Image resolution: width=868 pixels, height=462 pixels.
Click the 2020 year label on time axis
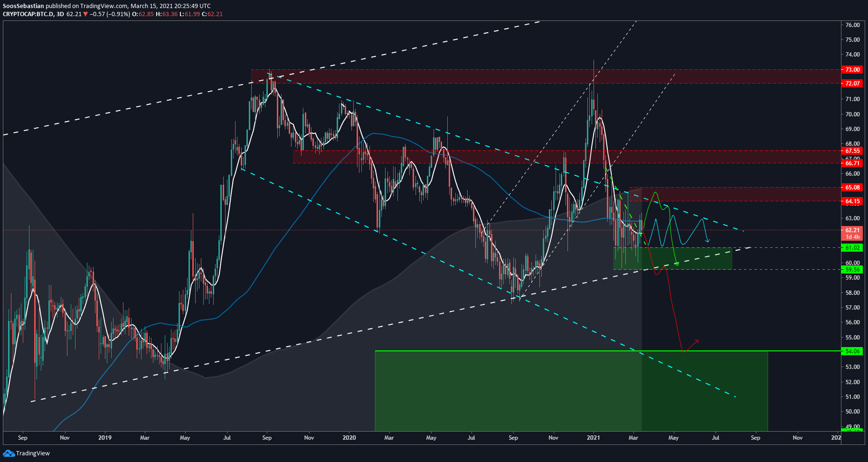349,438
